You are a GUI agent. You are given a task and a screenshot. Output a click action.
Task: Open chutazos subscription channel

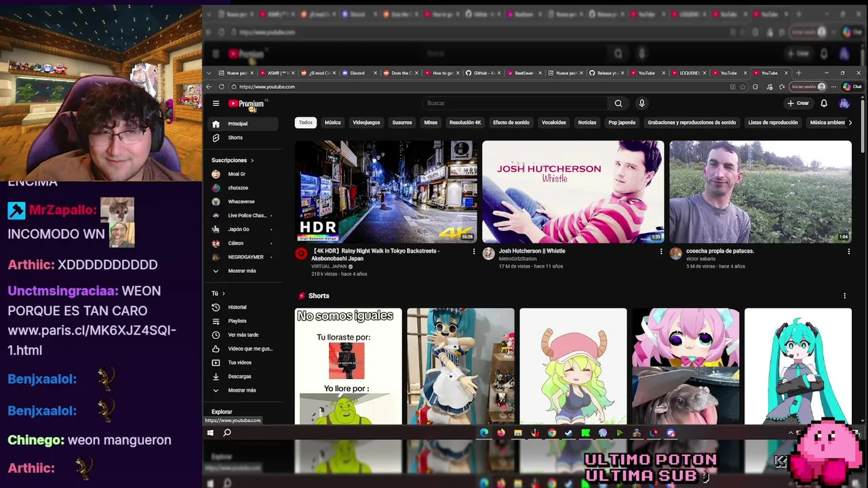click(x=243, y=188)
